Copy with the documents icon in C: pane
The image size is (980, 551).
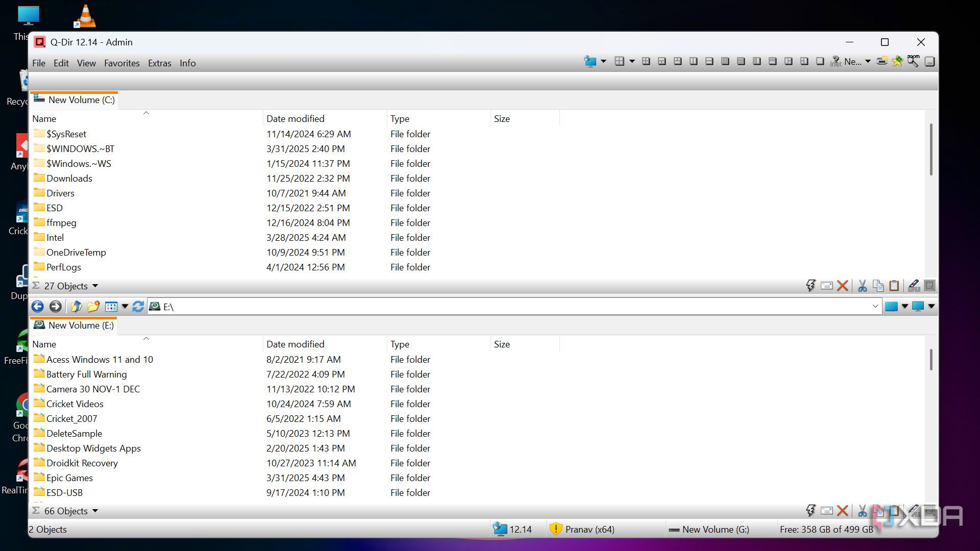tap(878, 286)
